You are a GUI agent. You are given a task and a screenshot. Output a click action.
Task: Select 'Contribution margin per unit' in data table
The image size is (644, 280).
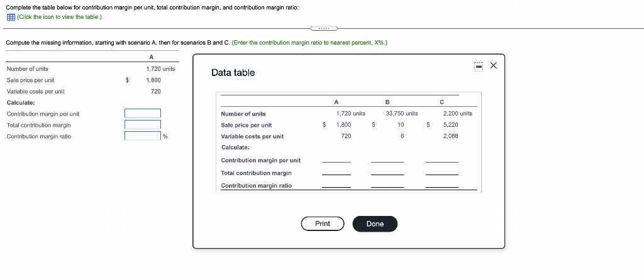point(260,160)
